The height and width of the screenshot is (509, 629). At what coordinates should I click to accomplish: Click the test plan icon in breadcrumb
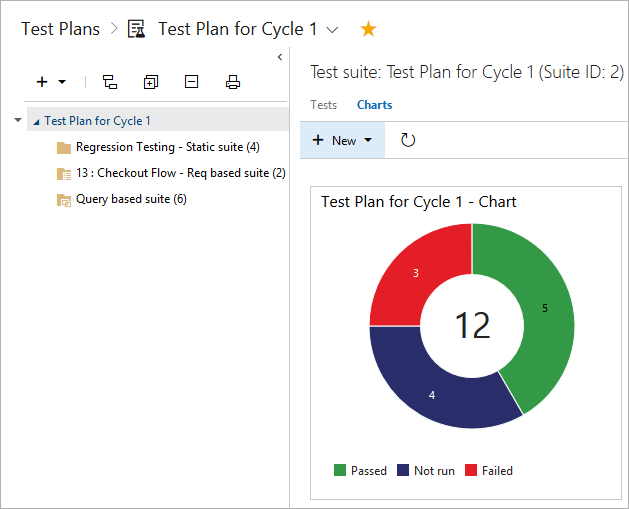(x=137, y=29)
